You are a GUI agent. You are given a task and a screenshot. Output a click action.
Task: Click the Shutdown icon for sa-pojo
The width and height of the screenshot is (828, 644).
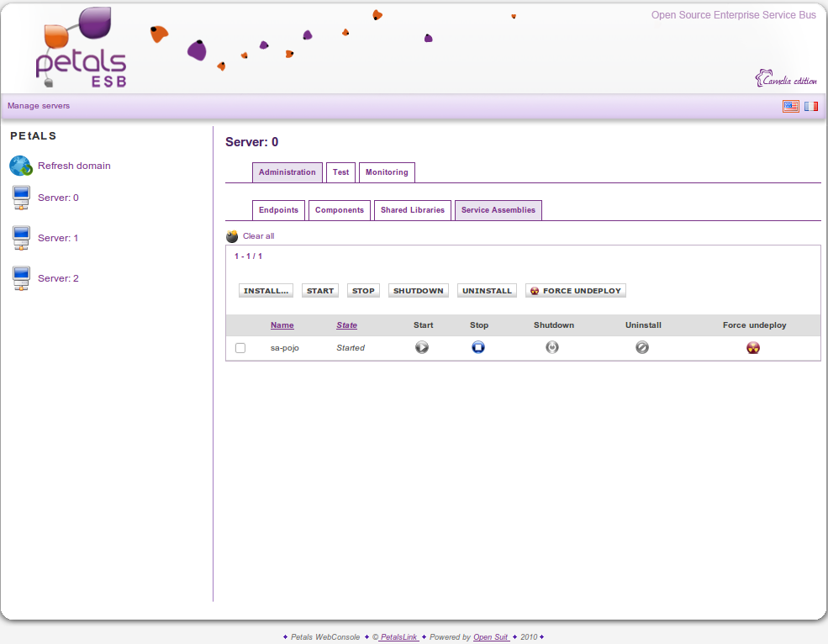pyautogui.click(x=552, y=347)
